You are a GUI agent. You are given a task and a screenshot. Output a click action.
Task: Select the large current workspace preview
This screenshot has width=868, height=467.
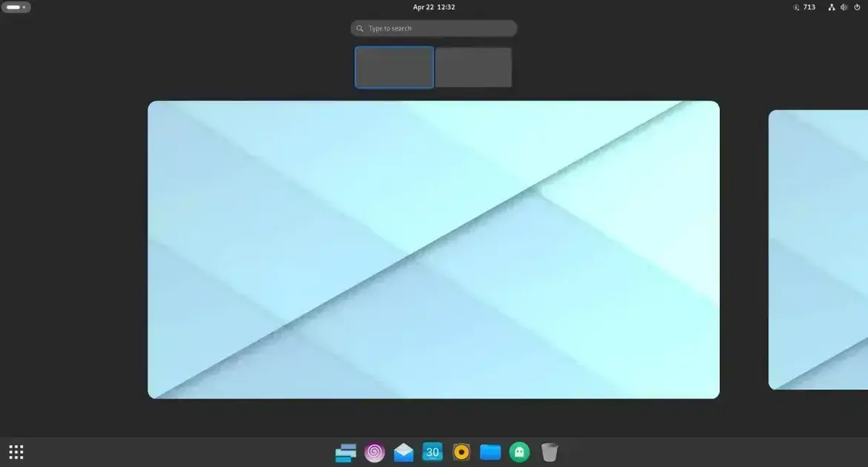[x=433, y=249]
